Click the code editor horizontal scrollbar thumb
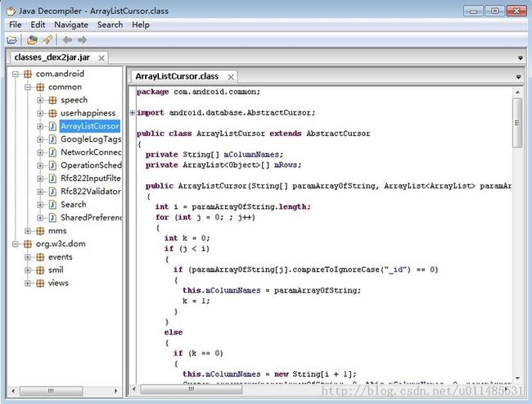This screenshot has height=404, width=532. click(192, 389)
